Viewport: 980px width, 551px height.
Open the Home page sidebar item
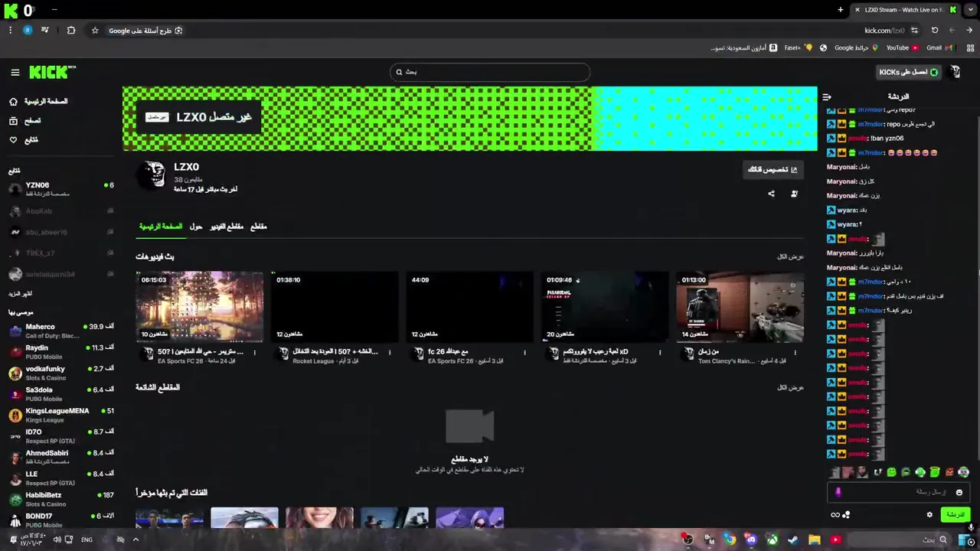pyautogui.click(x=38, y=101)
